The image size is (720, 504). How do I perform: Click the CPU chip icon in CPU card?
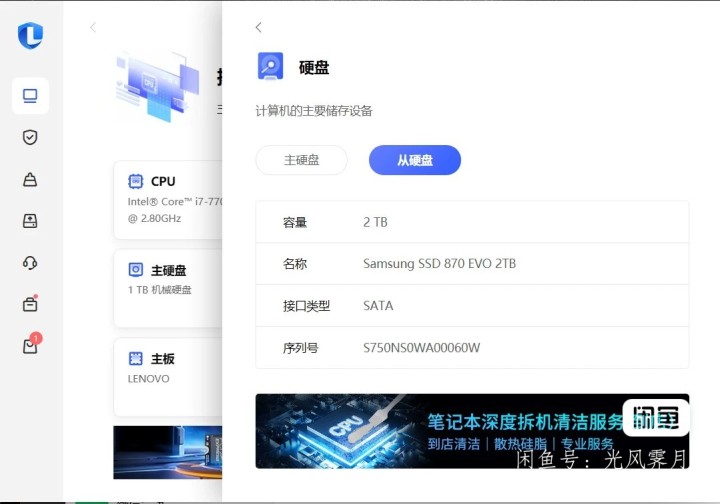click(135, 181)
